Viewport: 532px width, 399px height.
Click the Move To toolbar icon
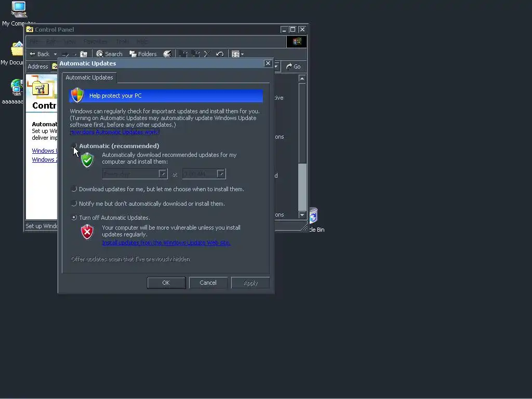[x=183, y=54]
